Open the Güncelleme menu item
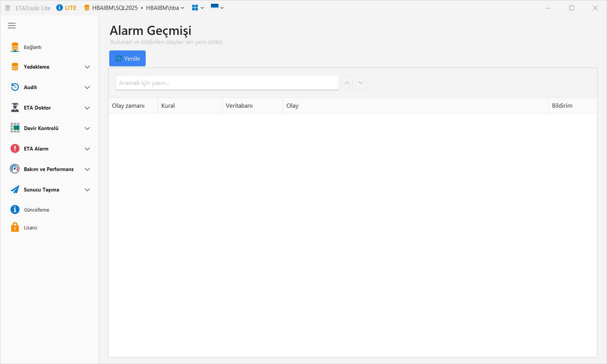 tap(49, 210)
